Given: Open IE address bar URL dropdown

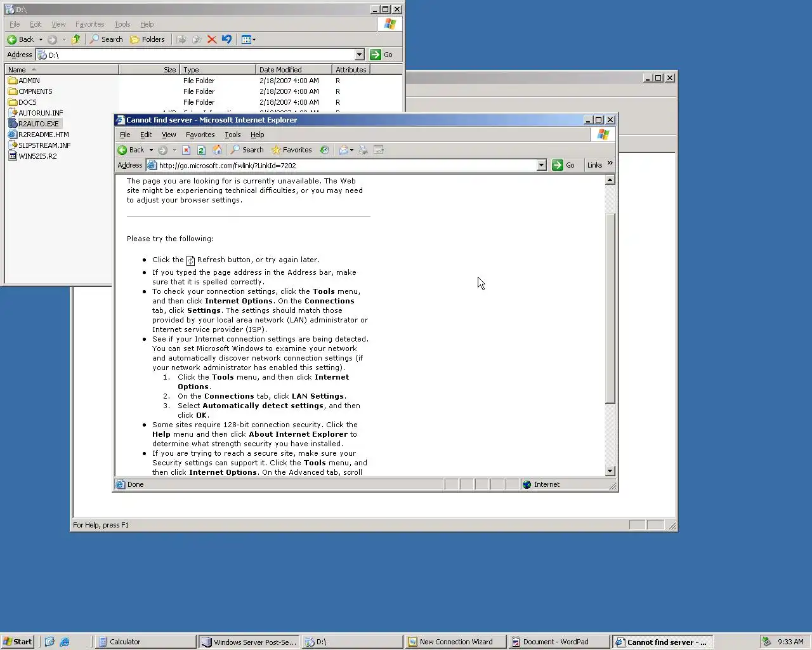Looking at the screenshot, I should tap(541, 165).
